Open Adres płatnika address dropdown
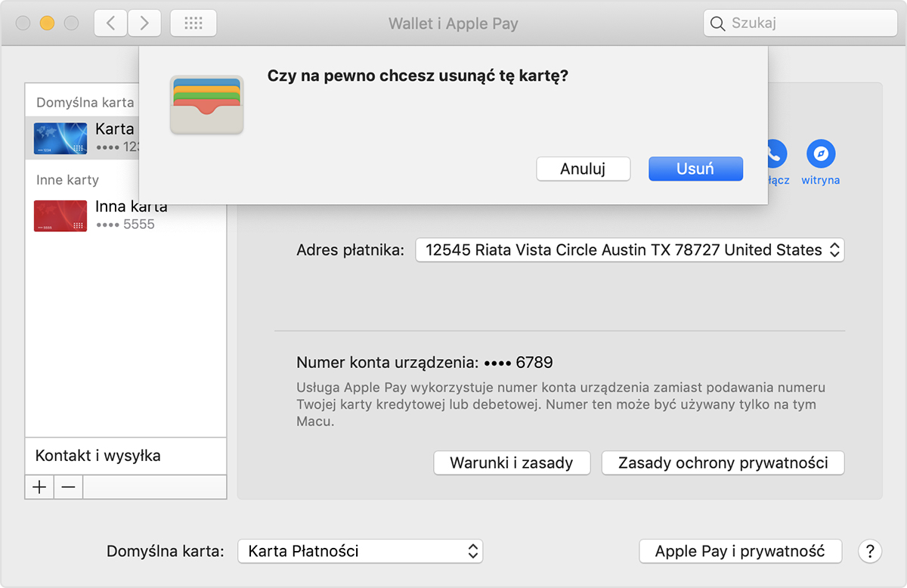The image size is (907, 588). click(630, 250)
